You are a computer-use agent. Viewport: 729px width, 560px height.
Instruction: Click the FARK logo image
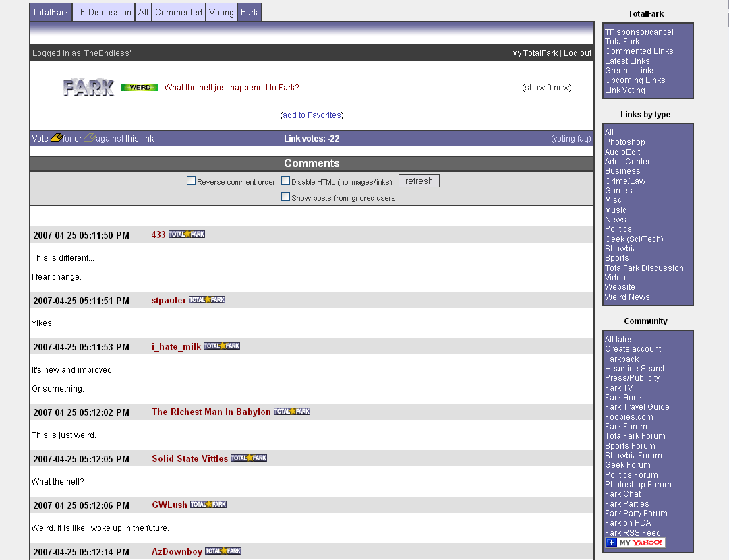click(88, 88)
